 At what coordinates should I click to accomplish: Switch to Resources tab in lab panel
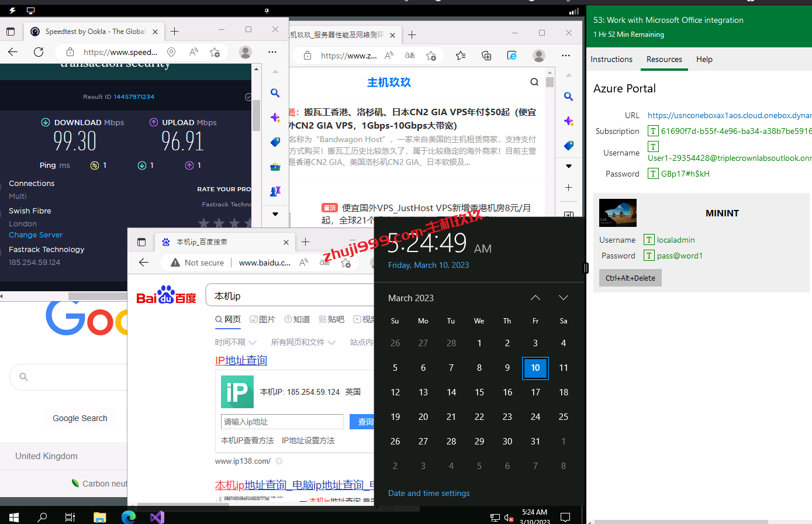(664, 59)
